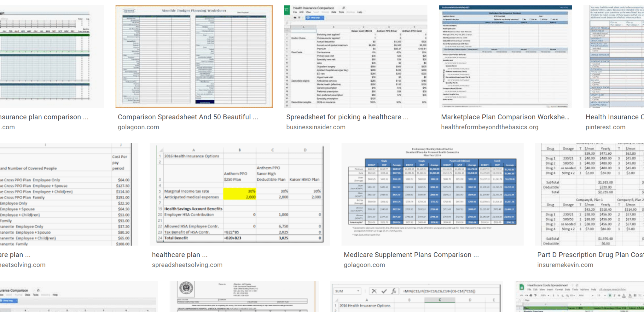
Task: Click the checkmark enter icon in the formula bar
Action: coord(384,291)
